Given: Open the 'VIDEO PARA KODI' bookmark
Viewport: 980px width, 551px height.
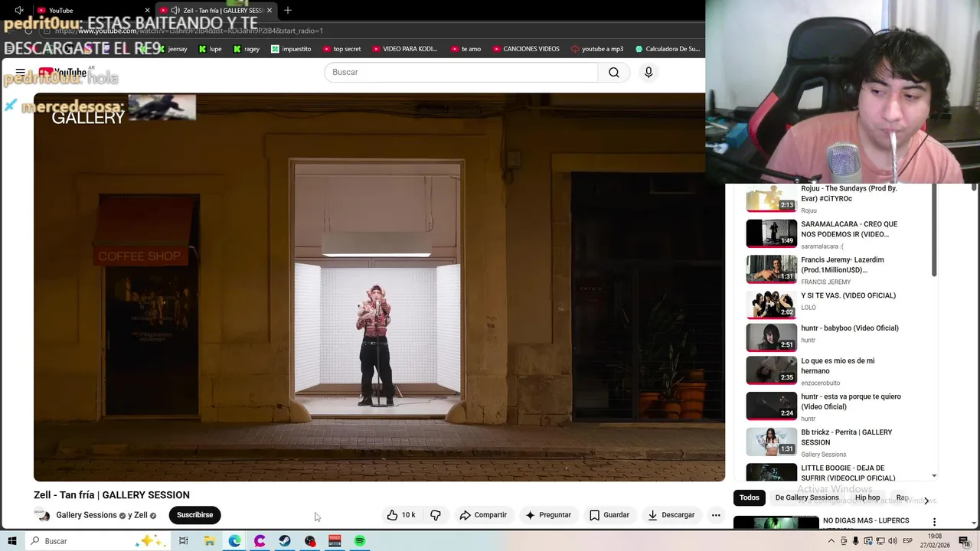Looking at the screenshot, I should pyautogui.click(x=405, y=49).
